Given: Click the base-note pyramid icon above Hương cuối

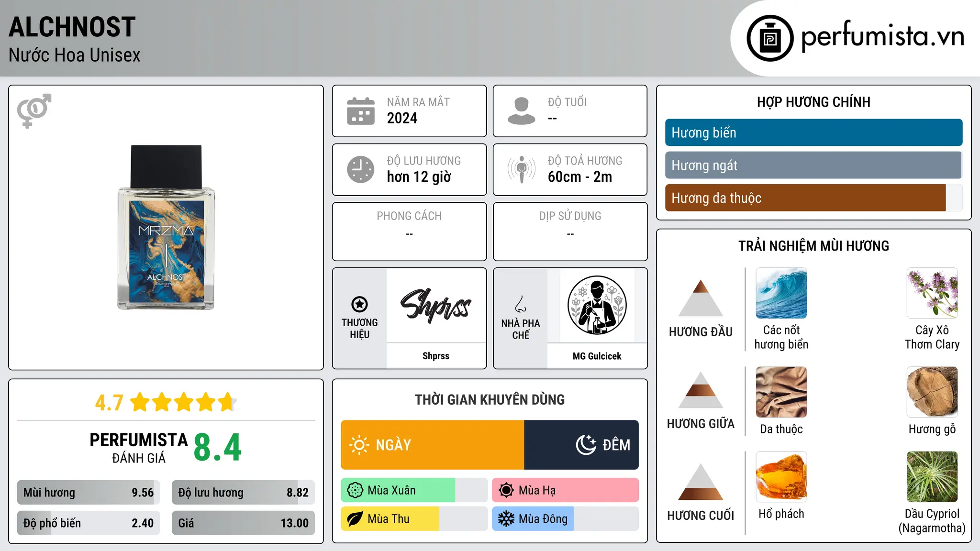Looking at the screenshot, I should [701, 482].
